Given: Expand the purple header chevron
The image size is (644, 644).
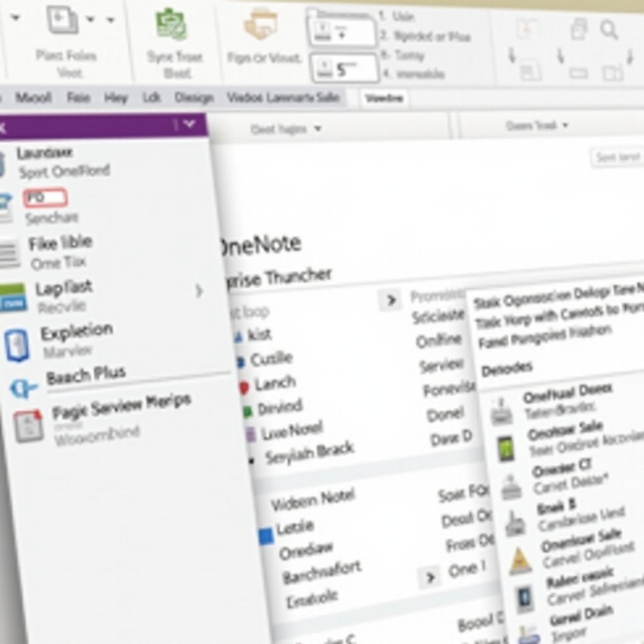Looking at the screenshot, I should coord(189,124).
